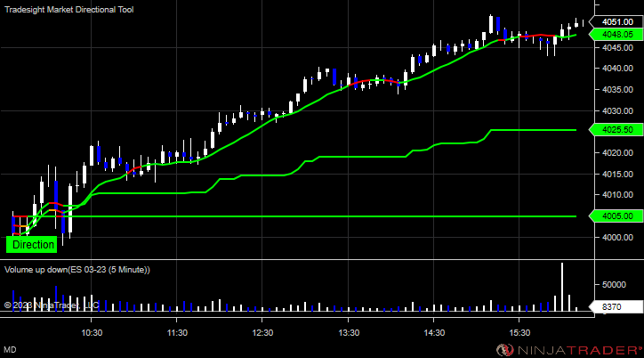This screenshot has height=358, width=644.
Task: Click the 50000 volume axis label
Action: pos(615,284)
